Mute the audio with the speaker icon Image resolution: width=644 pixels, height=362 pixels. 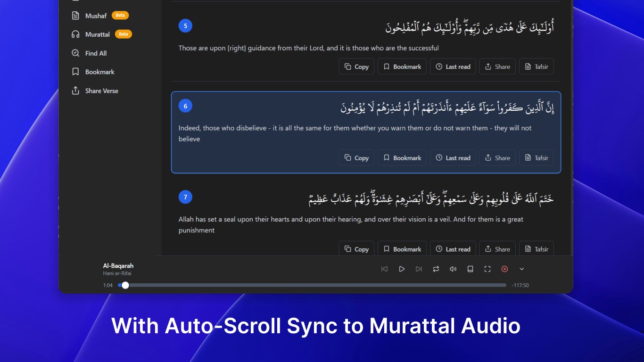point(453,269)
